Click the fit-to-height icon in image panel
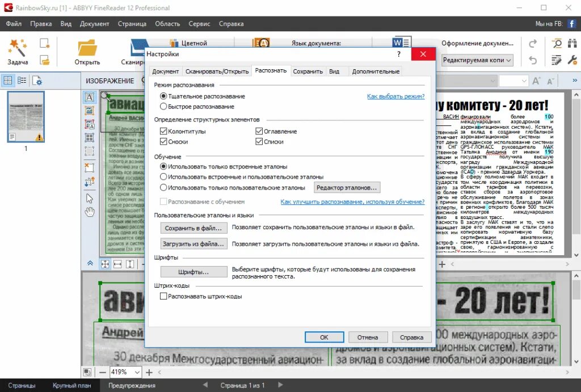The height and width of the screenshot is (392, 581). pos(130,264)
